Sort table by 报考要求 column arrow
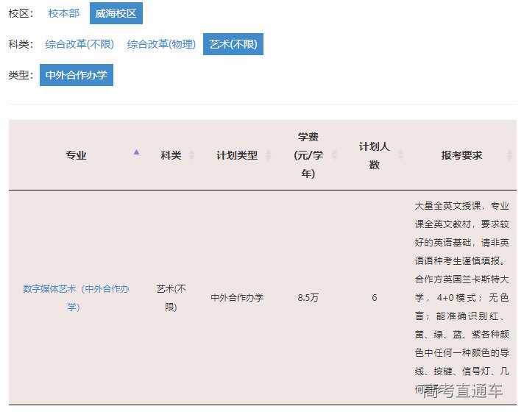This screenshot has height=420, width=524. point(509,154)
